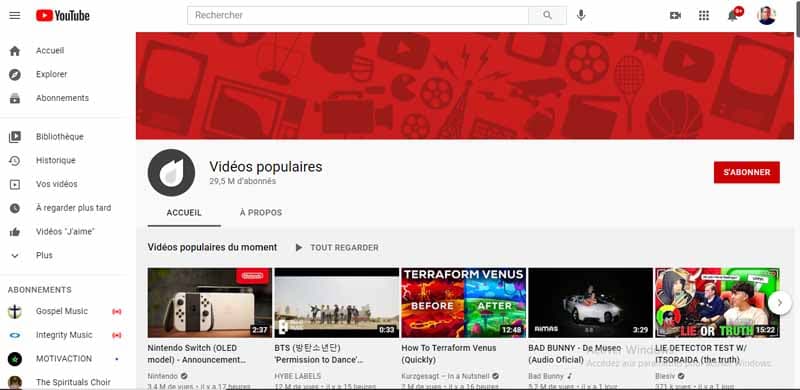800x390 pixels.
Task: Open the Kurzgesagt – In a Nutshell link
Action: [x=445, y=376]
